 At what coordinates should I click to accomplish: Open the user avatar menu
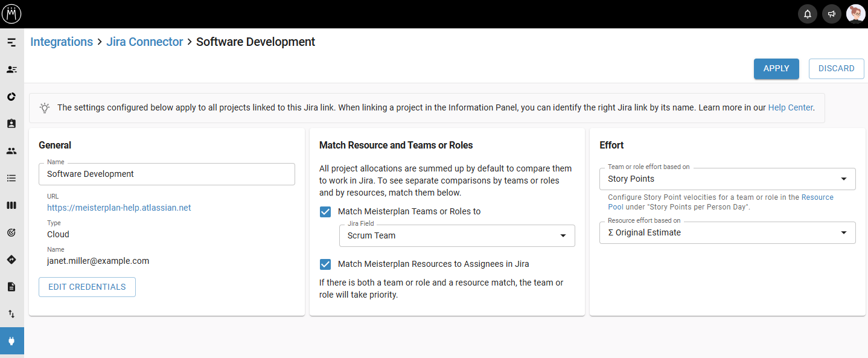[x=856, y=14]
